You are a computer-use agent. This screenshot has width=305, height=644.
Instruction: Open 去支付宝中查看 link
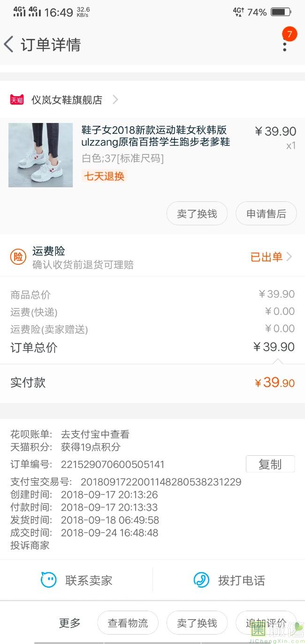pos(95,435)
